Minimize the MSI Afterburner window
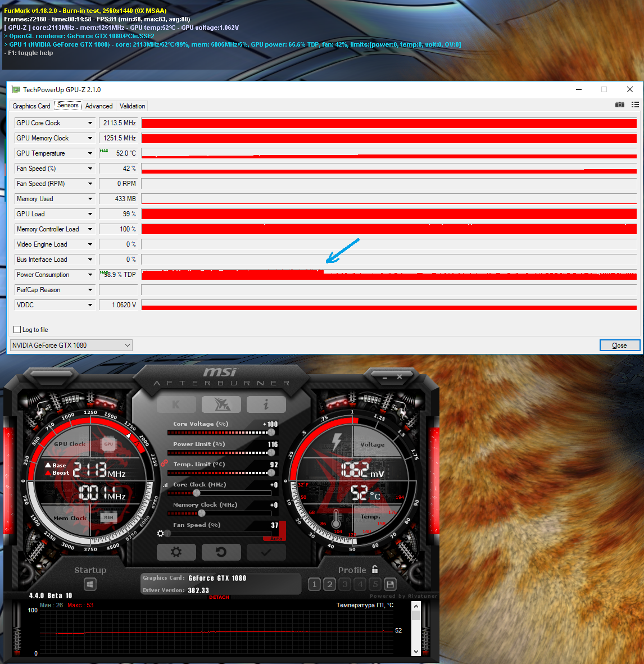644x664 pixels. [385, 377]
